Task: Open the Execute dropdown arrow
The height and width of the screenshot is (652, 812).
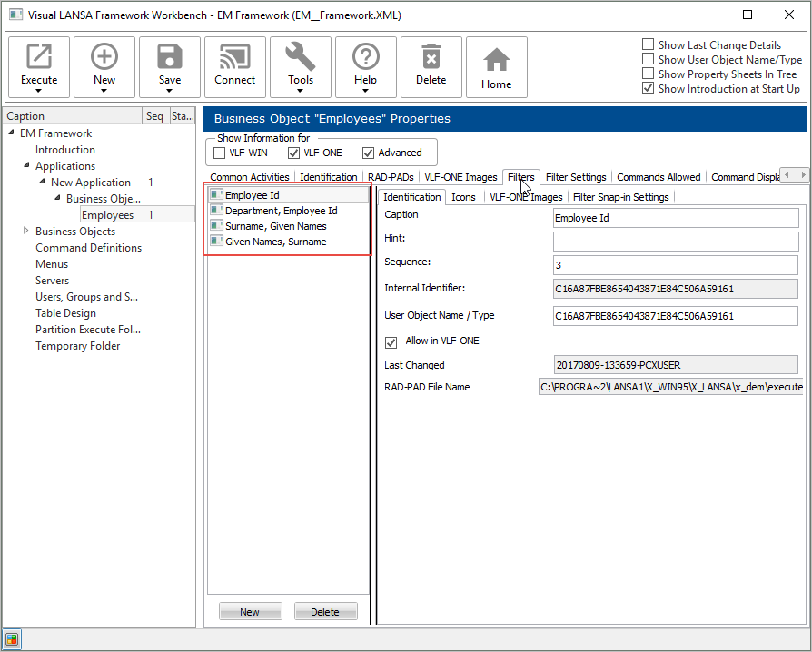Action: (x=38, y=91)
